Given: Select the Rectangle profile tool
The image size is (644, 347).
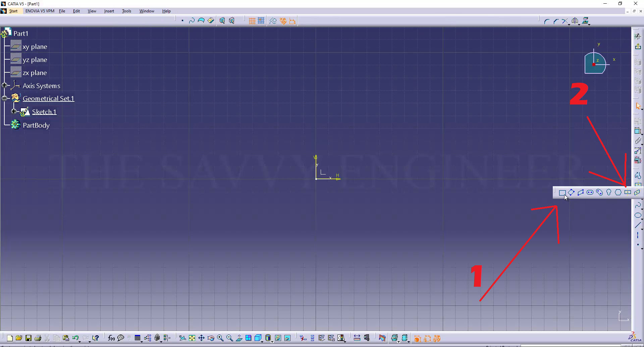Looking at the screenshot, I should pos(562,192).
